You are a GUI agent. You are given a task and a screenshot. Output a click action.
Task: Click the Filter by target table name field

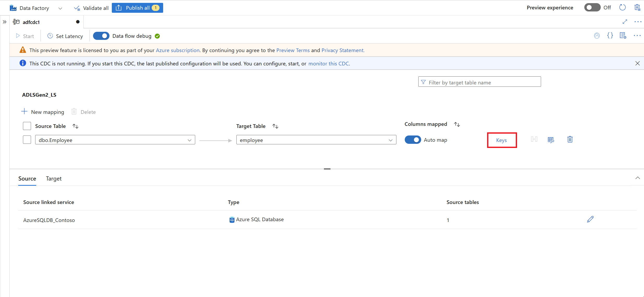480,82
